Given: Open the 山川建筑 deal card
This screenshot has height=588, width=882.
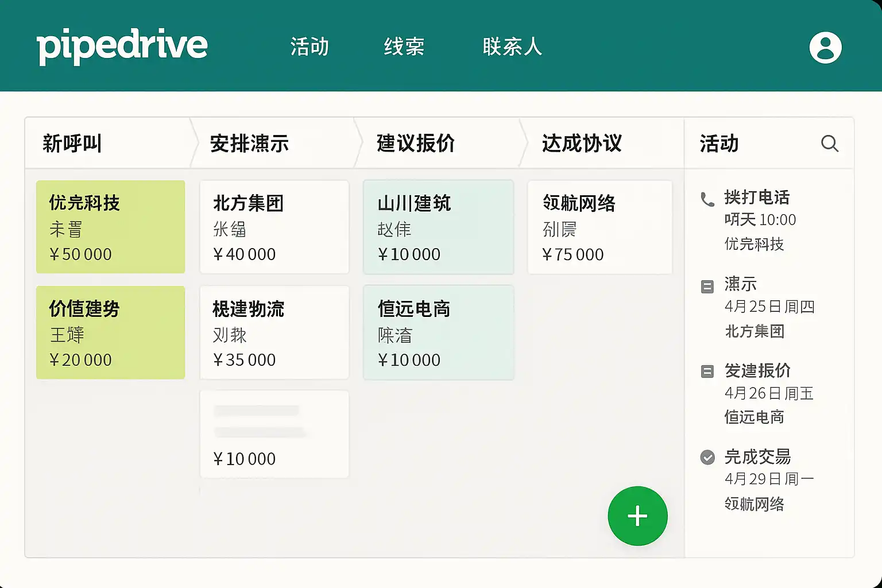Looking at the screenshot, I should click(x=438, y=227).
